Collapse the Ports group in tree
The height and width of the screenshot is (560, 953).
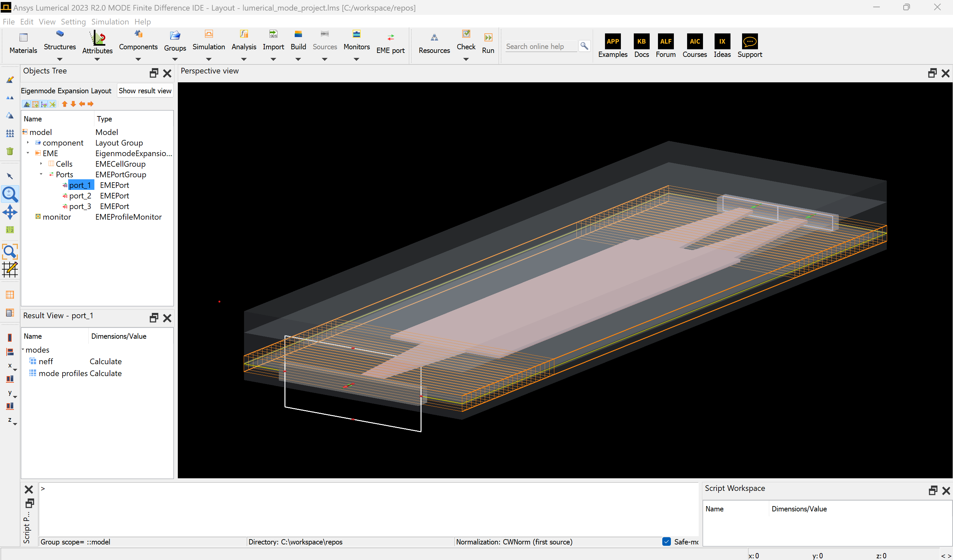coord(41,174)
